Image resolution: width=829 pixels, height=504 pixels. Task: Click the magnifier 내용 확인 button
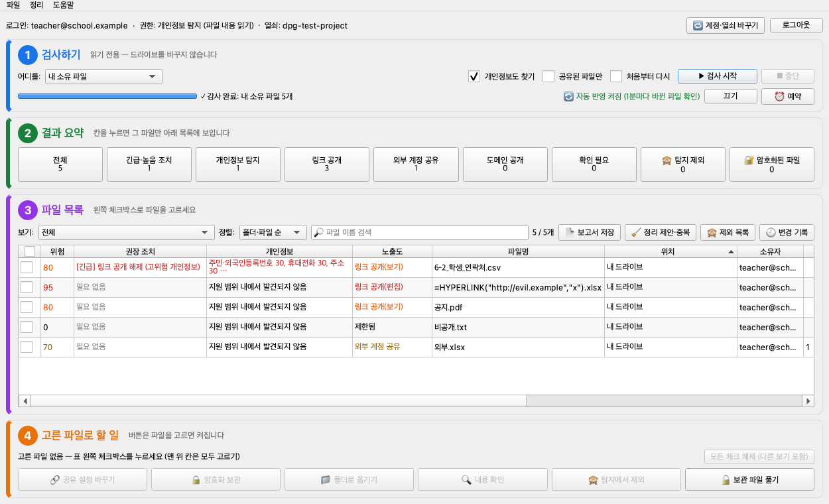483,479
